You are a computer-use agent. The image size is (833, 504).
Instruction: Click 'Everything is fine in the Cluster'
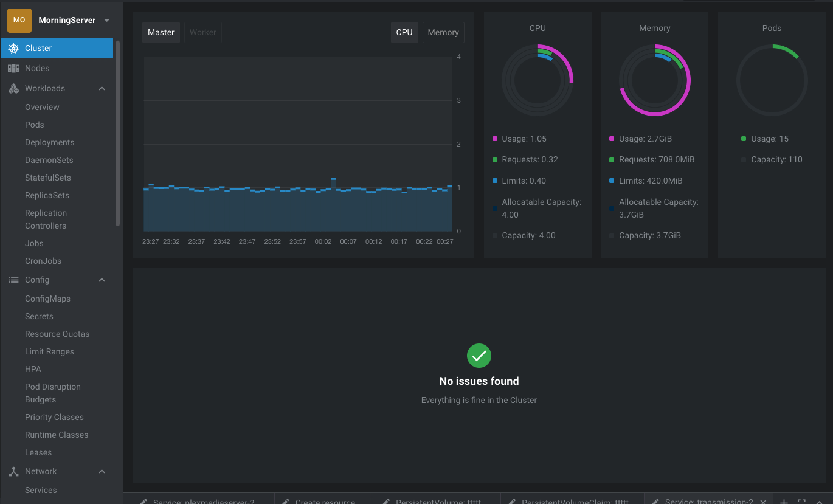tap(479, 400)
